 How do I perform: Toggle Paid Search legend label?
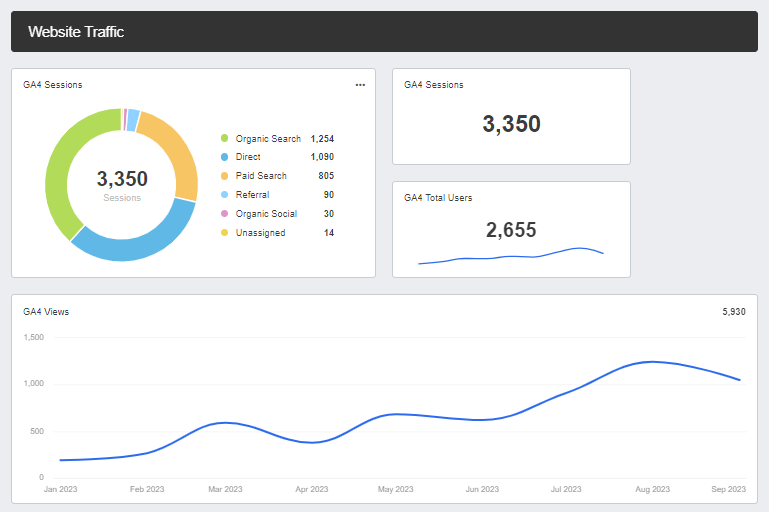[x=261, y=176]
